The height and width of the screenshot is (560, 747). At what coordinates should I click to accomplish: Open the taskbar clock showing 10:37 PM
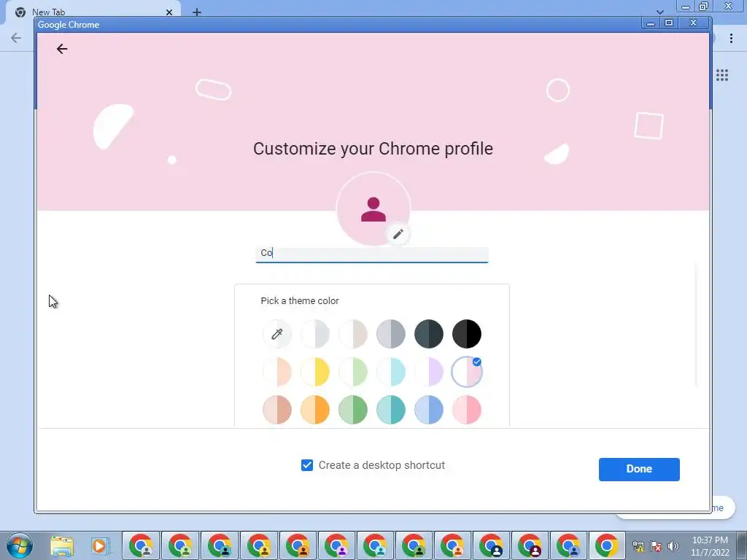point(710,545)
